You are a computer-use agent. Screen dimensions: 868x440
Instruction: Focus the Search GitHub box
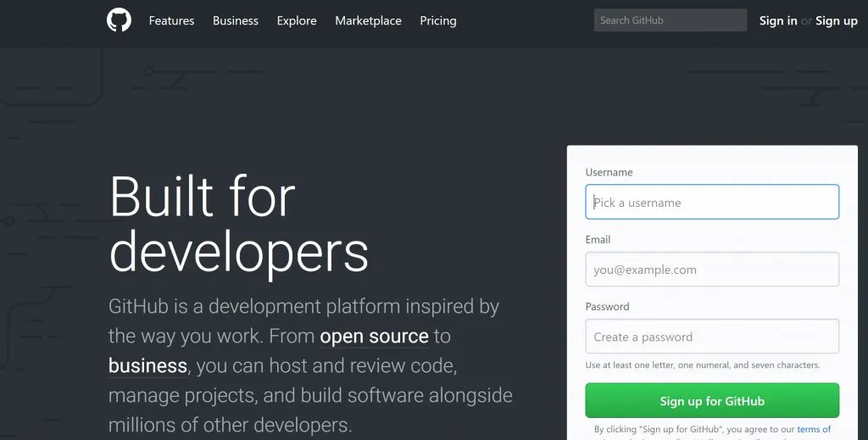pos(670,20)
